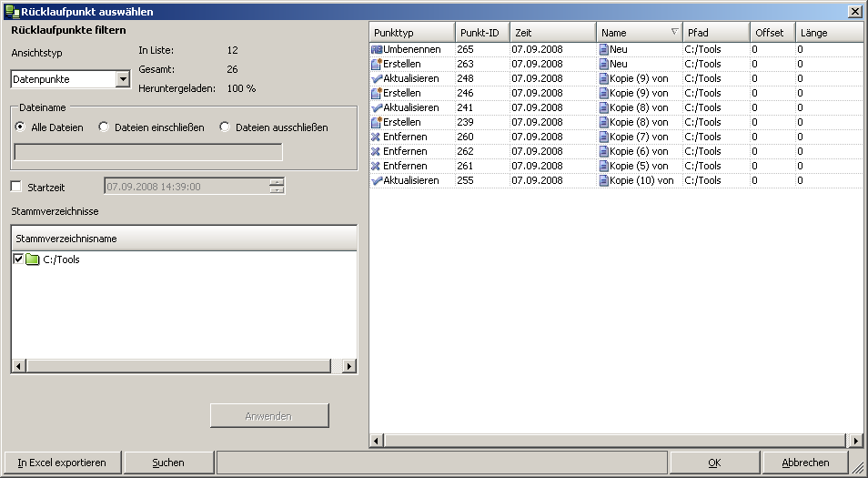Enable the Startzeit checkbox
This screenshot has height=478, width=868.
click(16, 187)
